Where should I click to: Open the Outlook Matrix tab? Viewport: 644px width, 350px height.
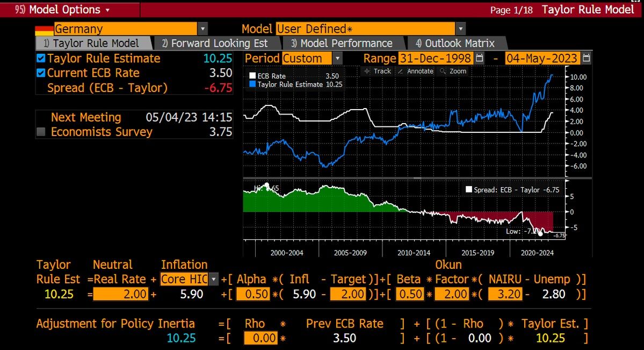pos(455,43)
